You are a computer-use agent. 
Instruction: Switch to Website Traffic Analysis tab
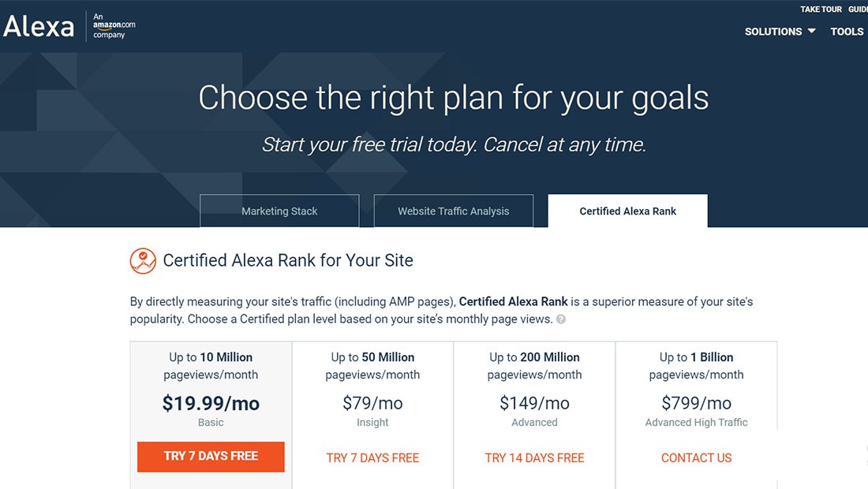[x=454, y=211]
